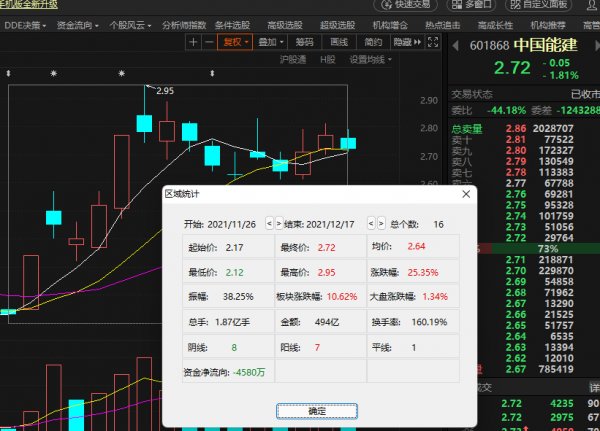Select the 热点追击 menu item

443,25
